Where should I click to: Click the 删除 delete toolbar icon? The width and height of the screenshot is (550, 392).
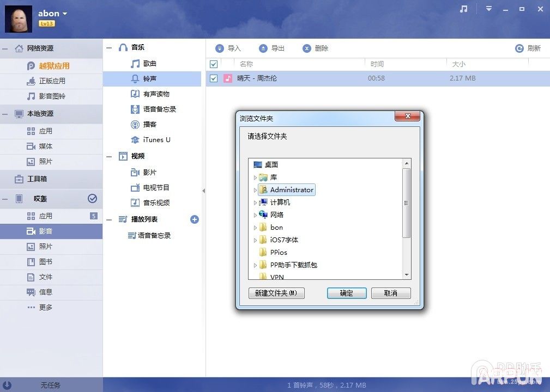pyautogui.click(x=307, y=48)
